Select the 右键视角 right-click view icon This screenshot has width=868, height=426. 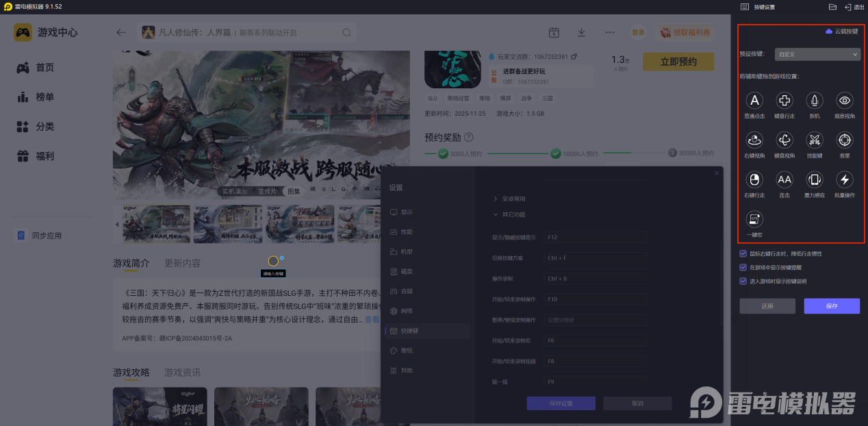click(x=754, y=140)
